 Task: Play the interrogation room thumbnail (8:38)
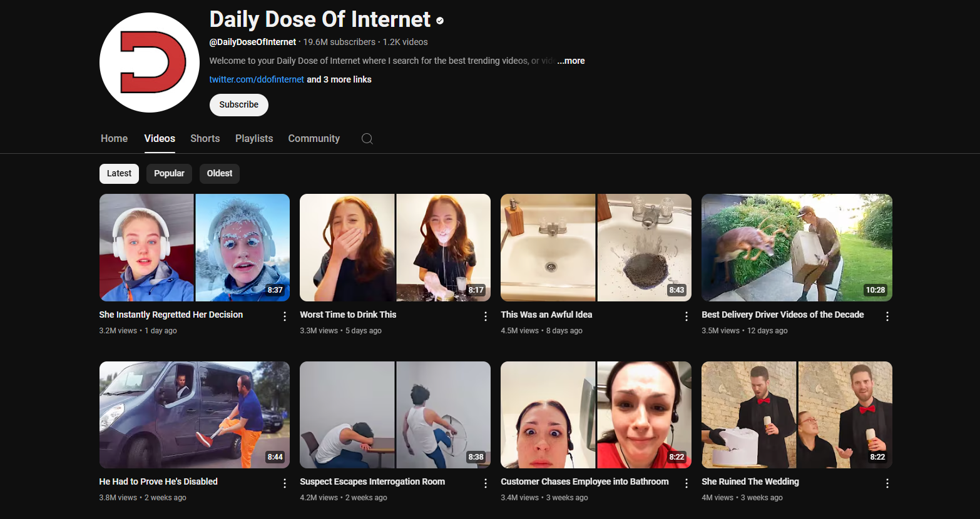click(395, 415)
